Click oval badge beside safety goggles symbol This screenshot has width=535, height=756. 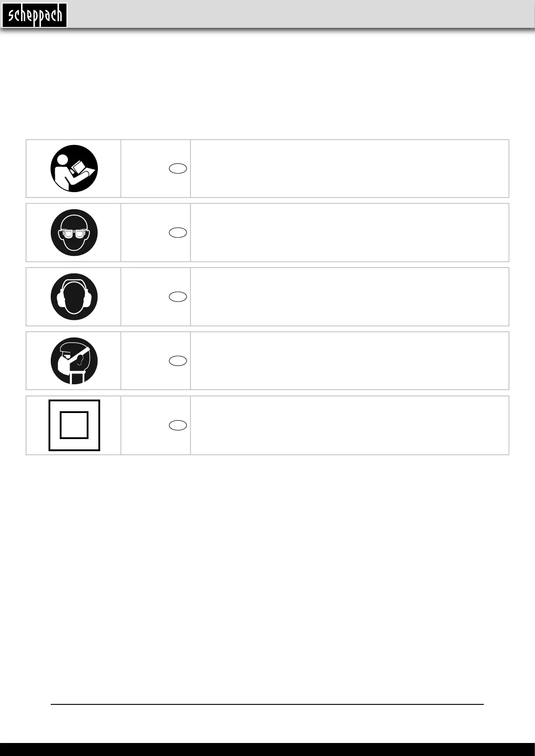click(178, 233)
